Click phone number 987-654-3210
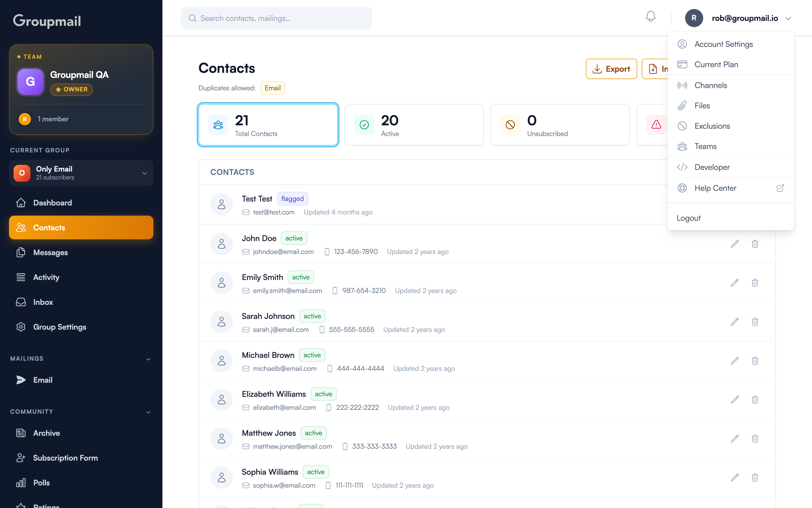The image size is (812, 508). [x=364, y=291]
